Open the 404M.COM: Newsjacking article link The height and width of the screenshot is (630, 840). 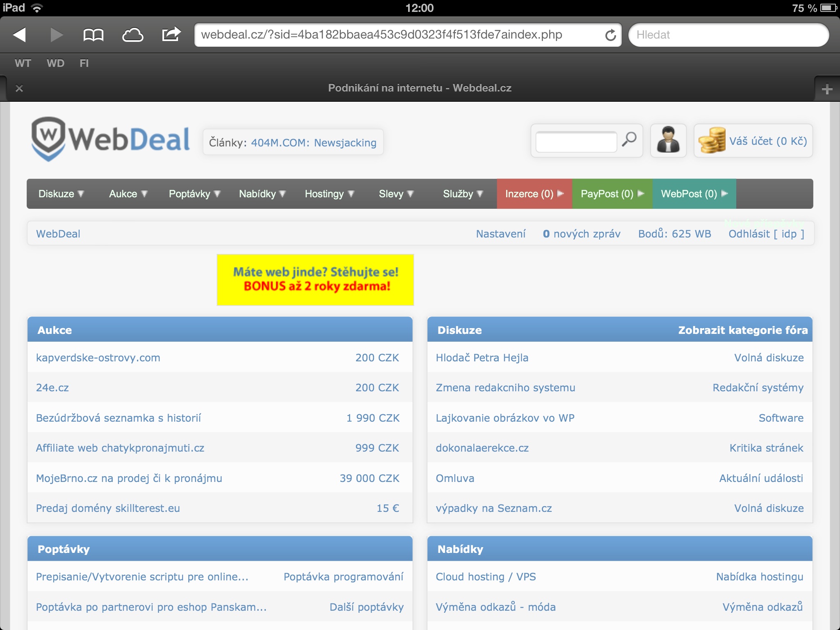(x=313, y=143)
